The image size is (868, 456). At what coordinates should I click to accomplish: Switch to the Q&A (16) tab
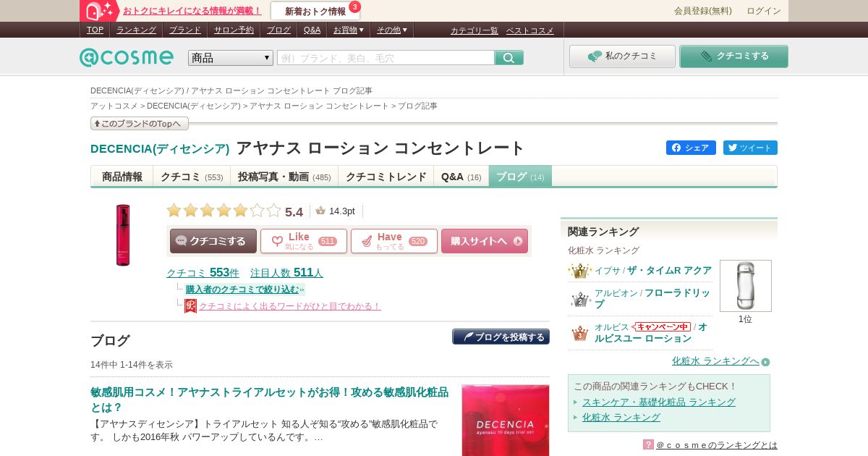[461, 177]
